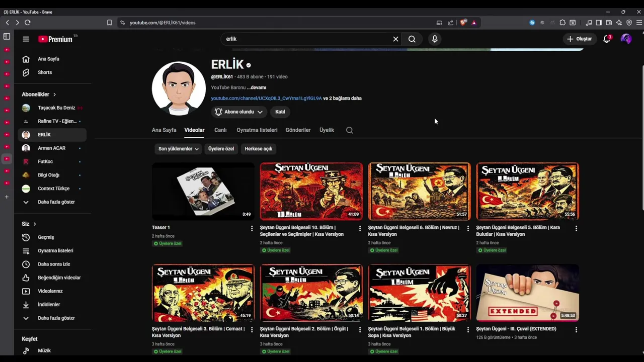644x362 pixels.
Task: Show ve 2 bağlantı daha links
Action: tap(342, 99)
